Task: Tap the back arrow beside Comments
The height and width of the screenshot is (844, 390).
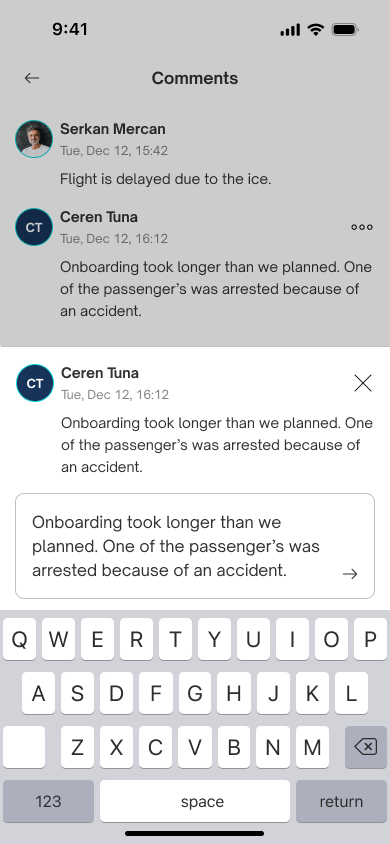Action: [32, 78]
